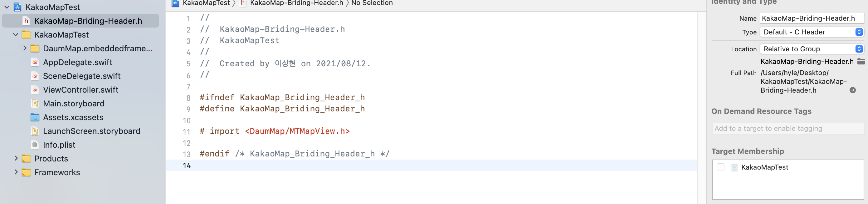Click the AppDelegate.swift file icon
Screen dimensions: 868x204
click(x=35, y=62)
